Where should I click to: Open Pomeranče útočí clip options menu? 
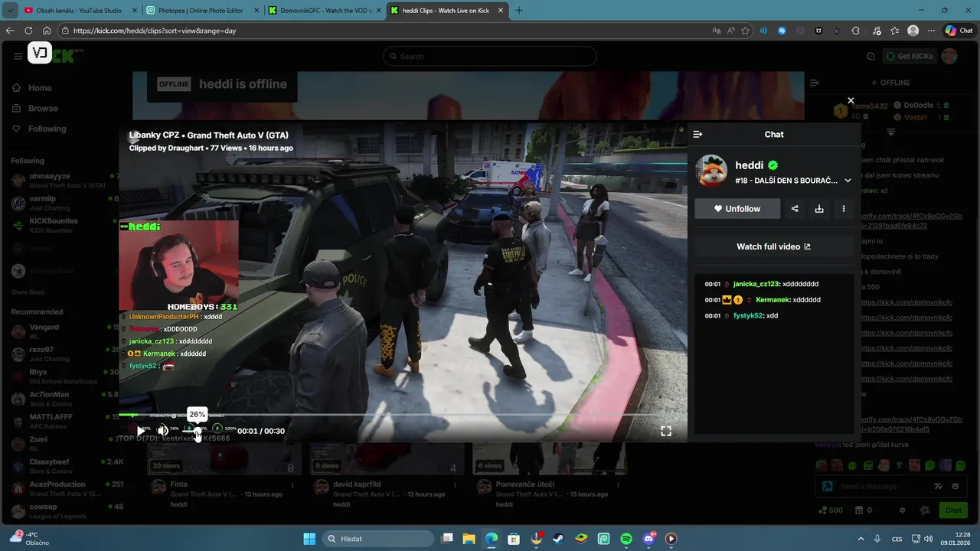(617, 484)
